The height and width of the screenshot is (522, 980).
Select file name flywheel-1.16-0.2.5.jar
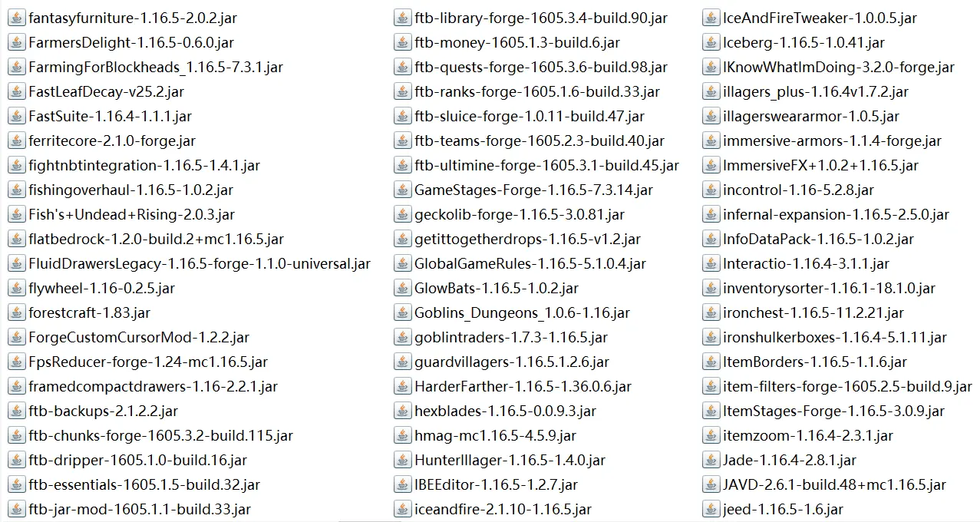point(101,288)
